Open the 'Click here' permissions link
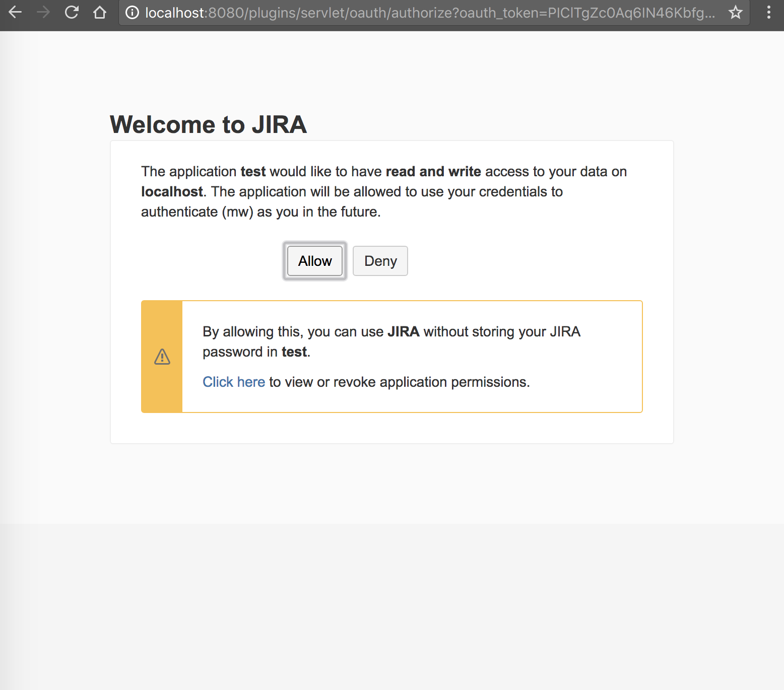Image resolution: width=784 pixels, height=690 pixels. tap(234, 382)
